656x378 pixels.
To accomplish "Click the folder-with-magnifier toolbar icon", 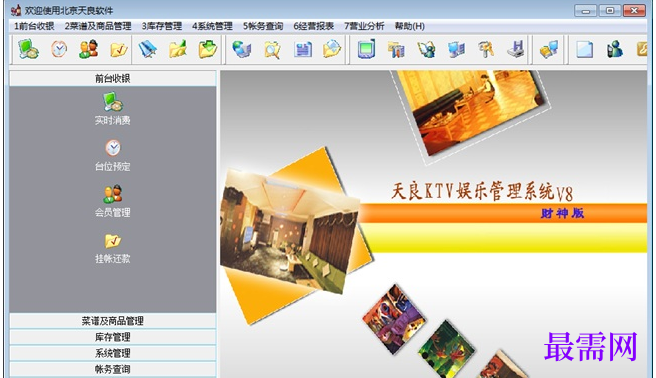I will point(272,50).
